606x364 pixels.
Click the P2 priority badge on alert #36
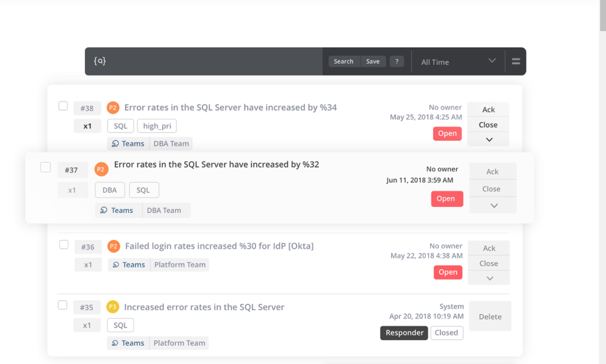[113, 247]
